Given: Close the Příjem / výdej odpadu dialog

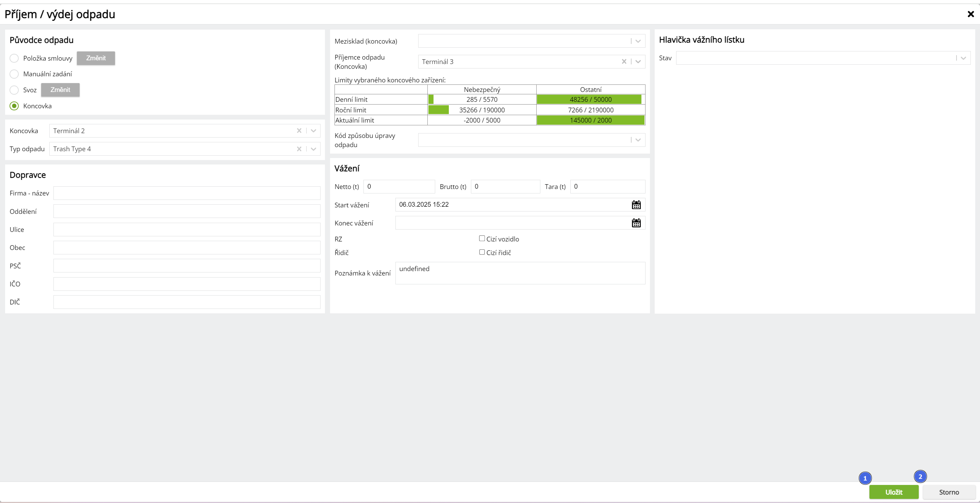Looking at the screenshot, I should click(970, 14).
